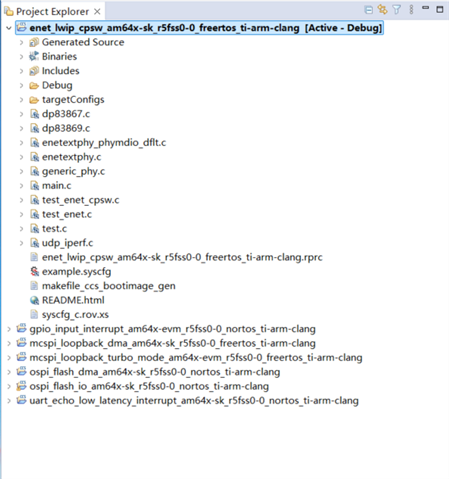Expand the mcspi_loopback_dma project
This screenshot has height=479, width=449.
(x=9, y=343)
